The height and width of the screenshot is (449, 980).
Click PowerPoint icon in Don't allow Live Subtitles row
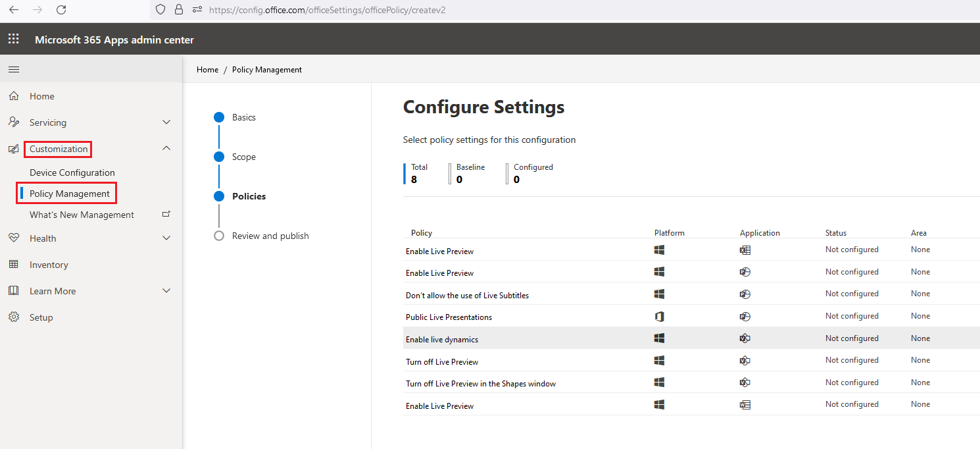745,295
